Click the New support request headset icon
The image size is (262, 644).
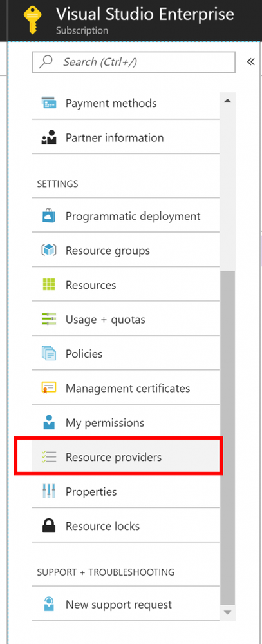coord(49,605)
